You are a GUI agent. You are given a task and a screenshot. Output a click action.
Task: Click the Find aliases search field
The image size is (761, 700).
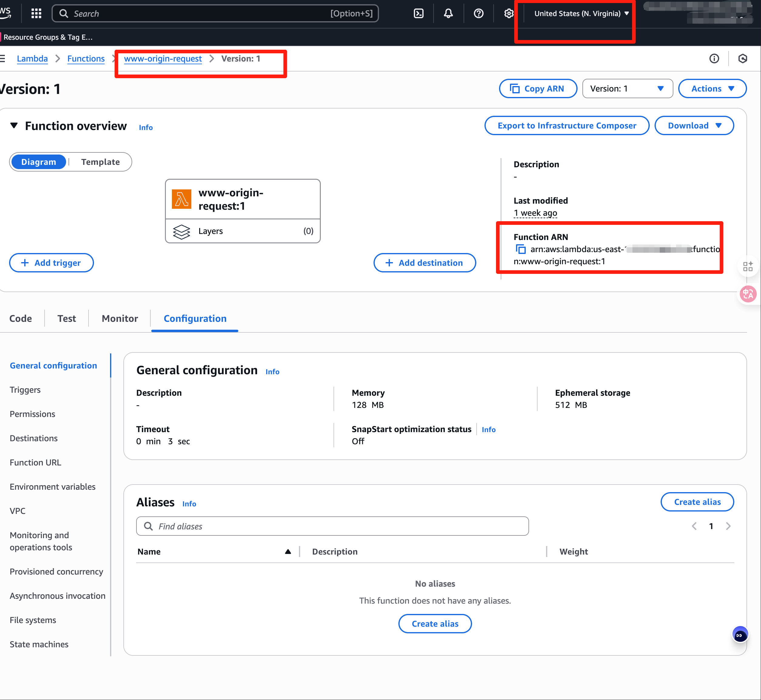coord(332,526)
